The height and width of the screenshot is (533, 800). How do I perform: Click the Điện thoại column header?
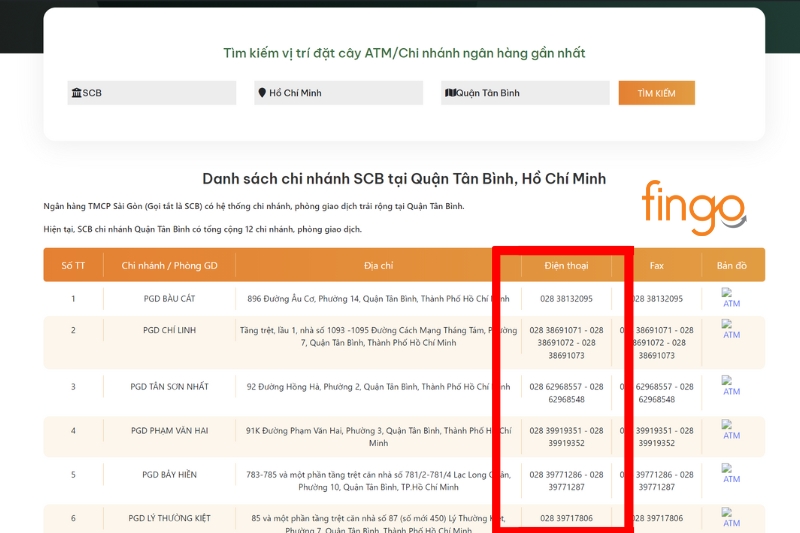(566, 265)
